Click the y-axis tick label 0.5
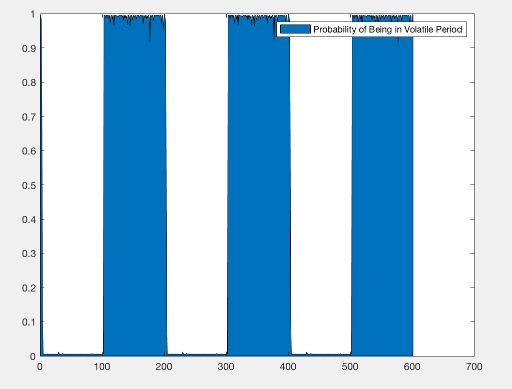512x389 pixels. [29, 185]
